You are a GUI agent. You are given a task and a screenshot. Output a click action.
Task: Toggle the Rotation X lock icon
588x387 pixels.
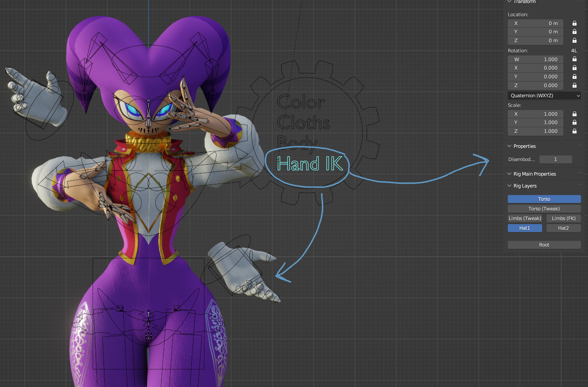click(x=574, y=68)
